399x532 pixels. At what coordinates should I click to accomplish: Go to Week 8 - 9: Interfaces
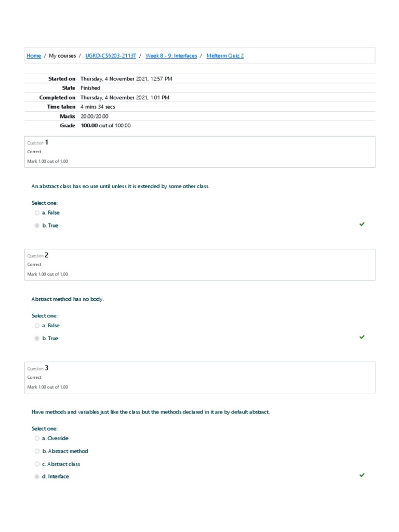[171, 56]
